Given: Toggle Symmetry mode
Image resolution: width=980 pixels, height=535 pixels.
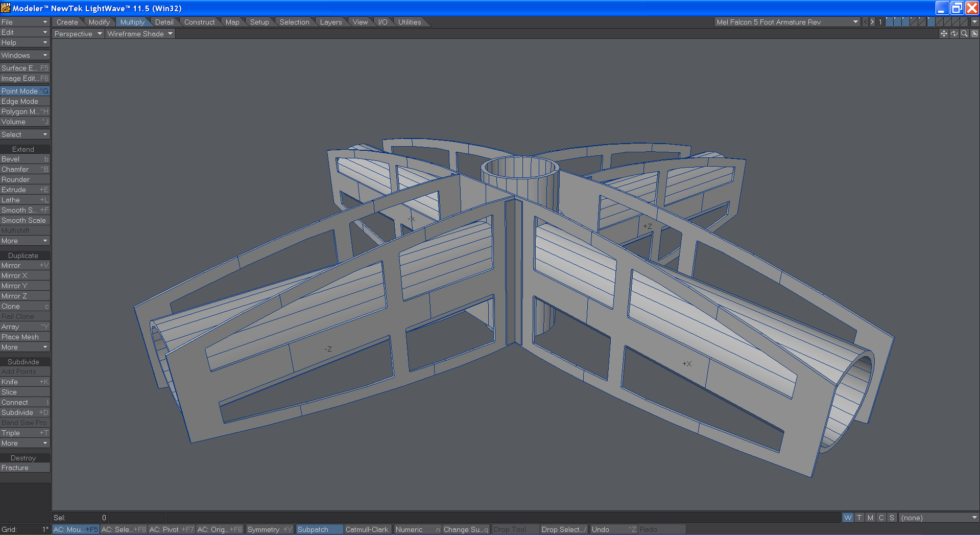Looking at the screenshot, I should point(269,529).
